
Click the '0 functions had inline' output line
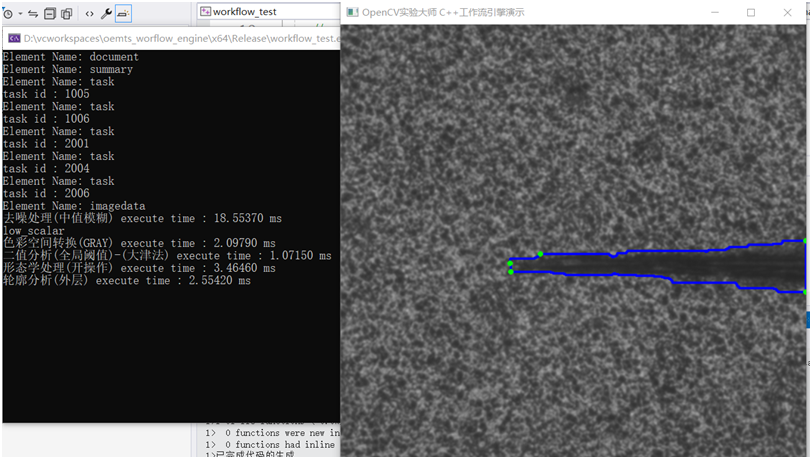point(270,444)
